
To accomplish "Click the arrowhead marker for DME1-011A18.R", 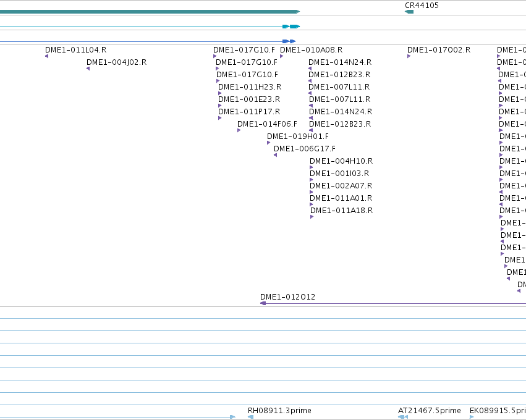I will tap(312, 217).
